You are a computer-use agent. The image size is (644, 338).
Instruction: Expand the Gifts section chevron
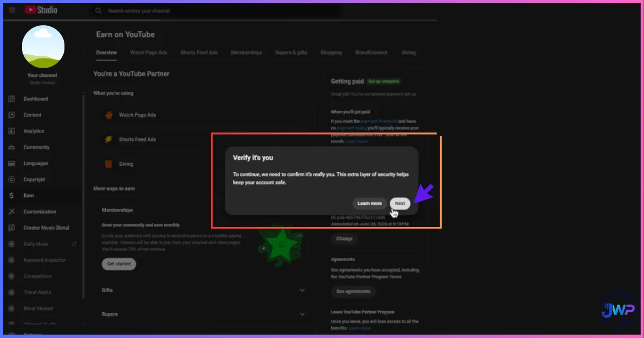(x=302, y=290)
